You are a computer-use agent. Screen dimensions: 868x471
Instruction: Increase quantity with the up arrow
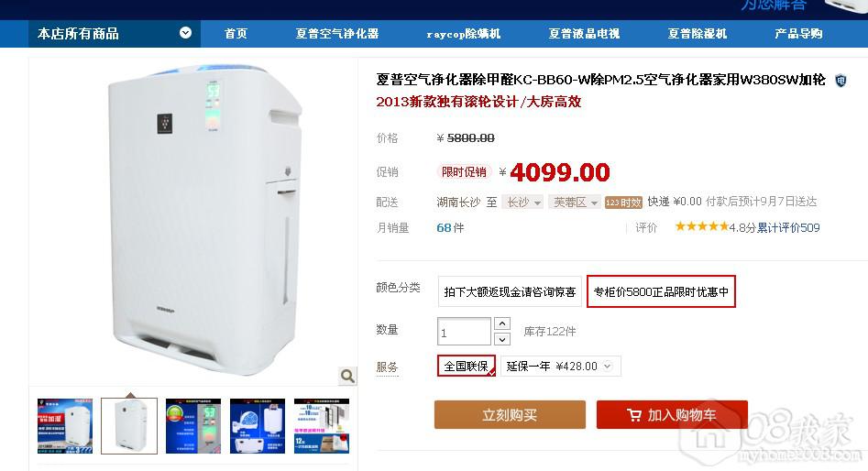pyautogui.click(x=501, y=323)
